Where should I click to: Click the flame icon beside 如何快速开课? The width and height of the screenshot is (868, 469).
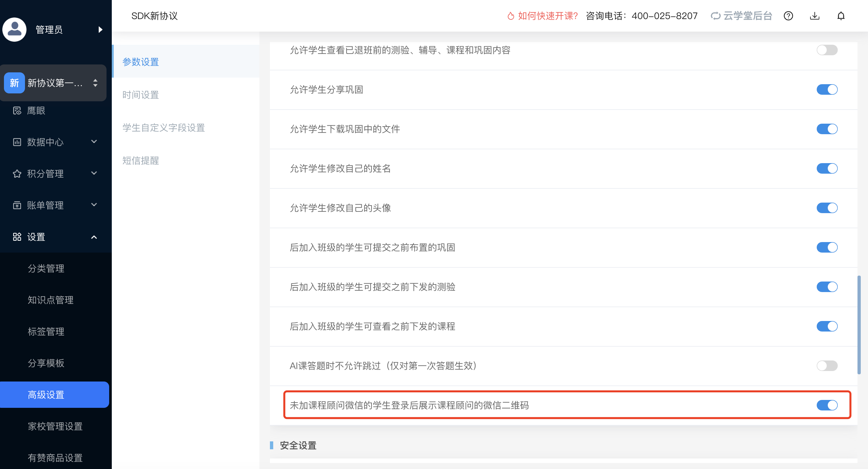pyautogui.click(x=511, y=16)
